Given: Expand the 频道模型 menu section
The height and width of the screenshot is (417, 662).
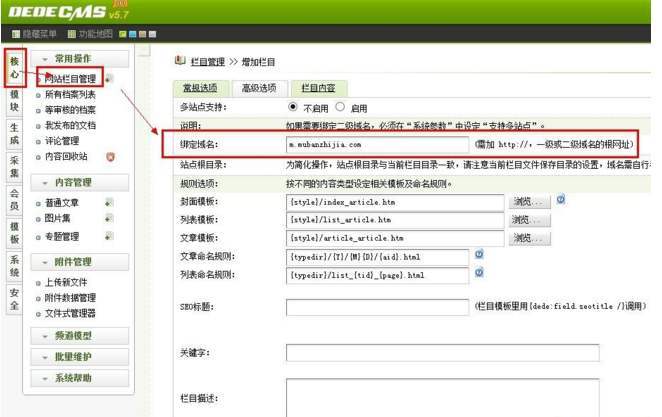Looking at the screenshot, I should [82, 335].
